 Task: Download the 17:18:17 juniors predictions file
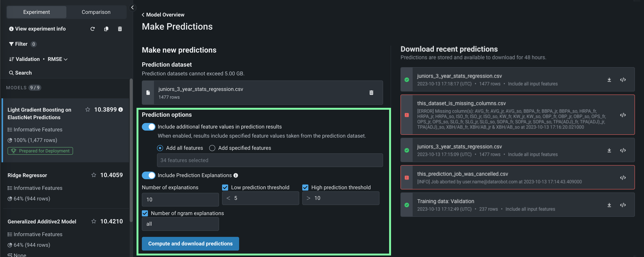pyautogui.click(x=609, y=80)
